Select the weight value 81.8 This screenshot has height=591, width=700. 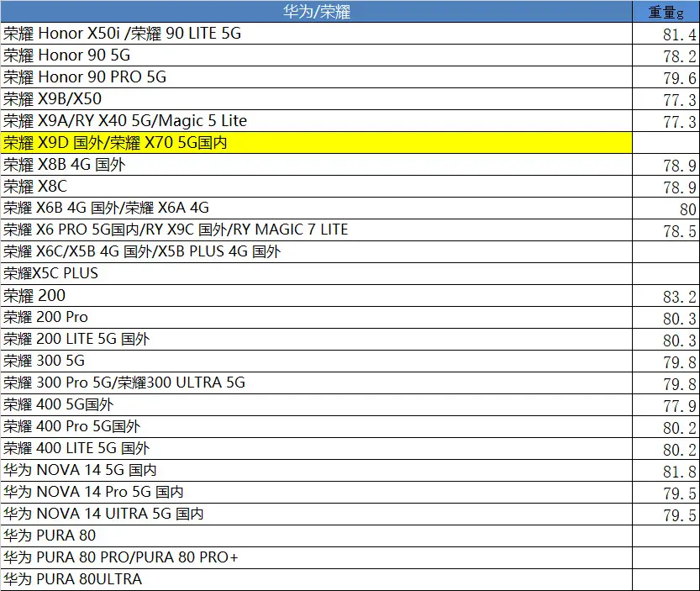(x=679, y=472)
